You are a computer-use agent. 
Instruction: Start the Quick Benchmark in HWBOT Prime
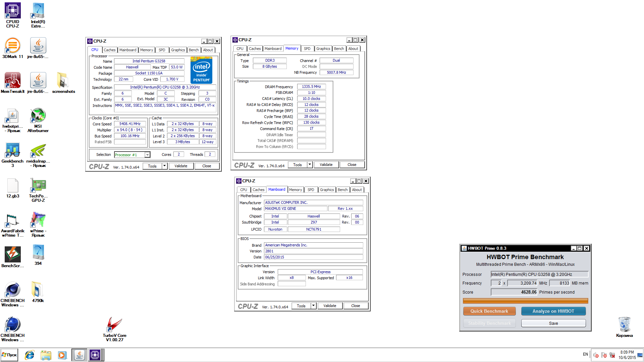(489, 311)
